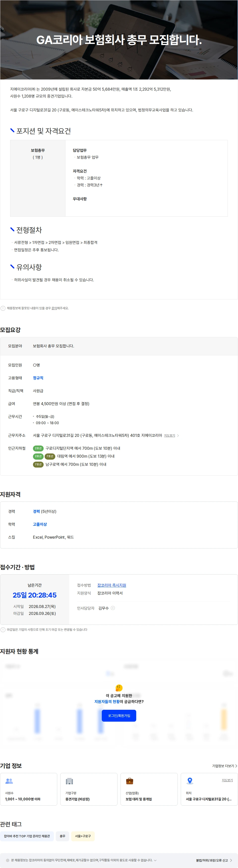
Task: Click the 사원수 people icon
Action: [x=9, y=781]
